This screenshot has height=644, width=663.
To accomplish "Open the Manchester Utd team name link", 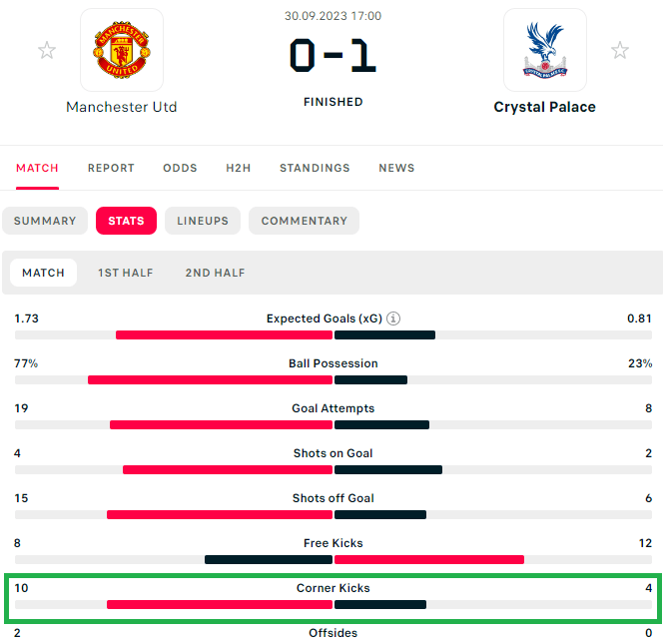I will (121, 107).
